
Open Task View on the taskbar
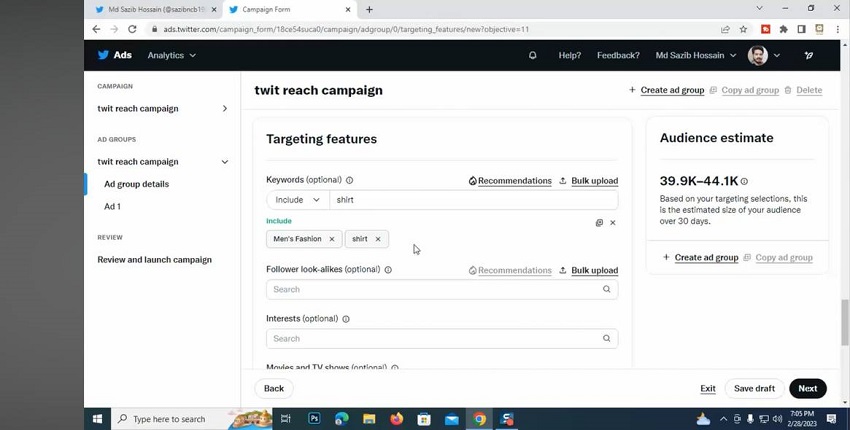286,419
